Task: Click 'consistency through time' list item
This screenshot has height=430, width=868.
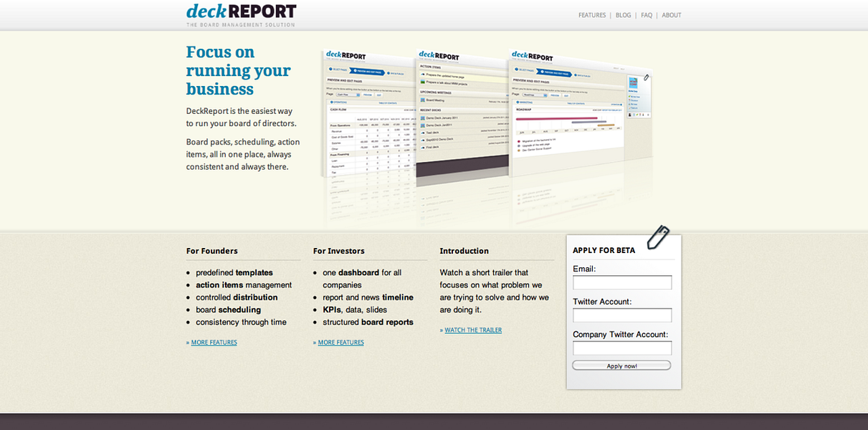Action: [241, 322]
